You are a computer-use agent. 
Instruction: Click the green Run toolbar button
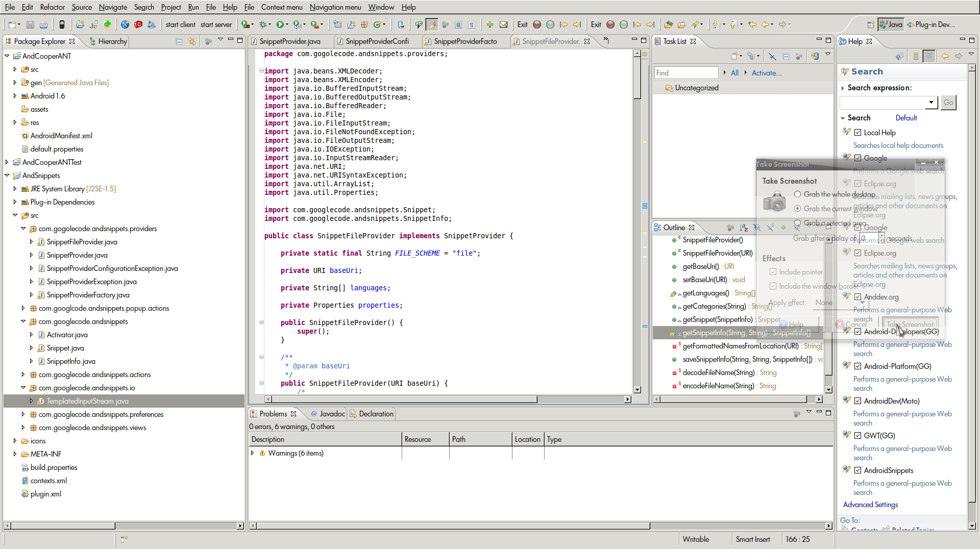click(x=280, y=24)
